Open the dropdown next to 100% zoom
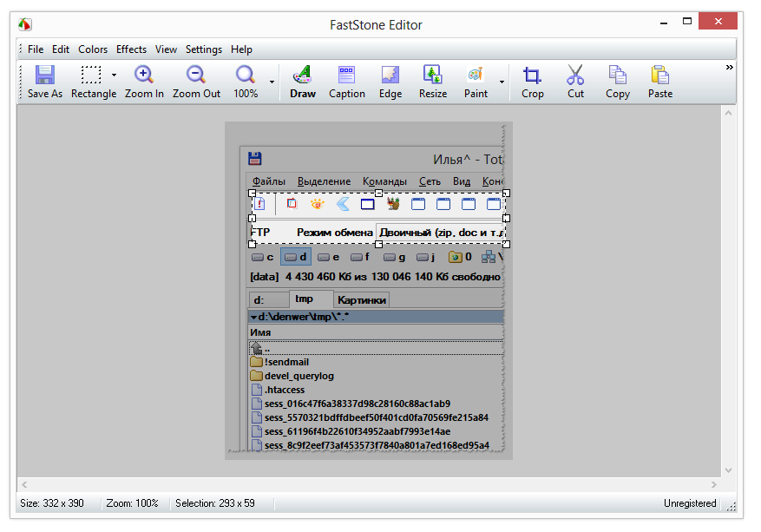Image resolution: width=761 pixels, height=532 pixels. click(x=272, y=82)
